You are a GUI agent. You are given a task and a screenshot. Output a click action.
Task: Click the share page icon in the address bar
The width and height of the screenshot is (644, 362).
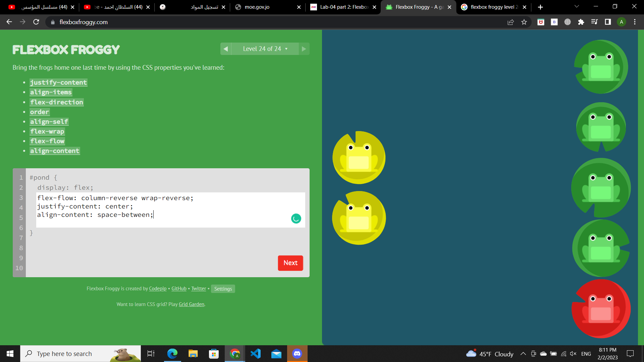coord(511,22)
